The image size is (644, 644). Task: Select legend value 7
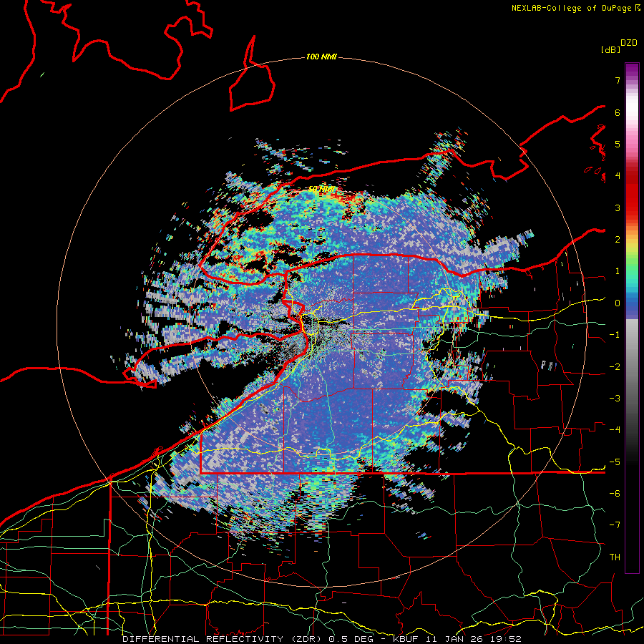point(618,80)
